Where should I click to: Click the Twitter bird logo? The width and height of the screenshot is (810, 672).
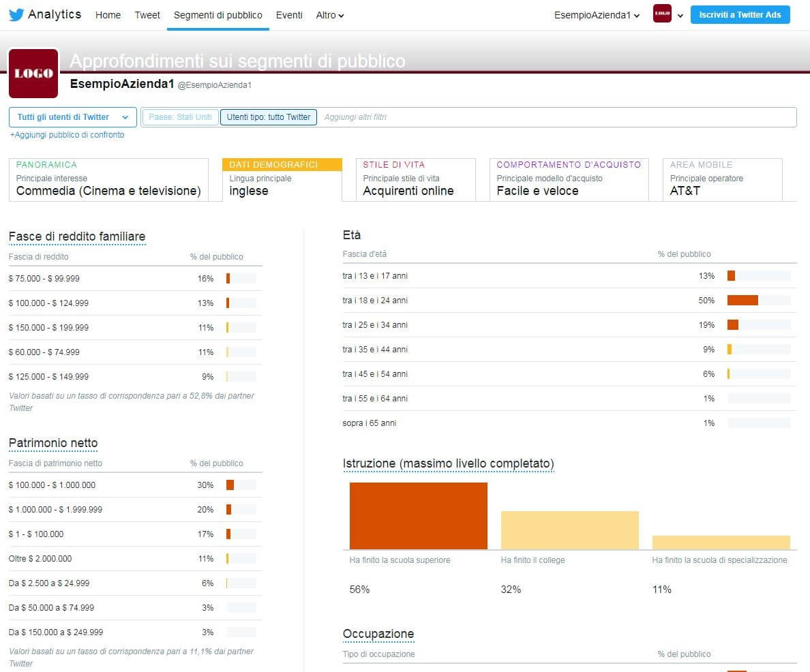[x=16, y=15]
